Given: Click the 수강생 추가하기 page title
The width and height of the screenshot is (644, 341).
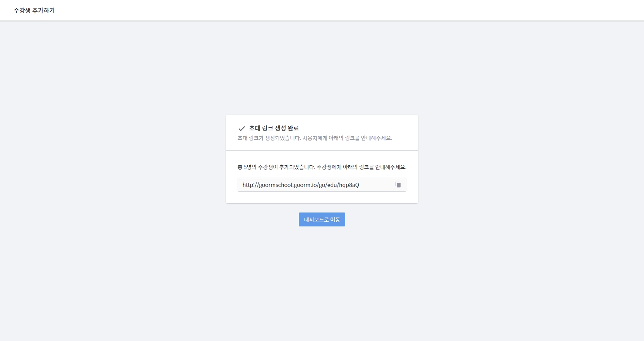Looking at the screenshot, I should [34, 10].
